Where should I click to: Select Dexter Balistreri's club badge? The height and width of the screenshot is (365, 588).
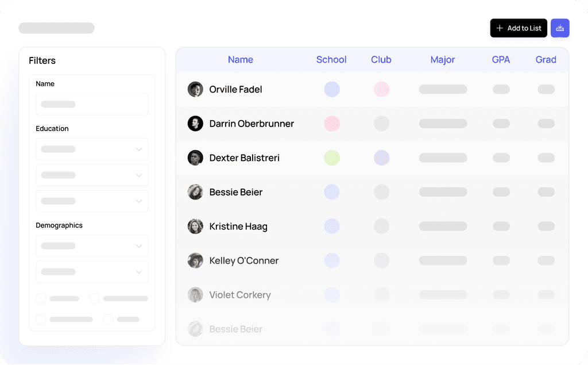381,157
